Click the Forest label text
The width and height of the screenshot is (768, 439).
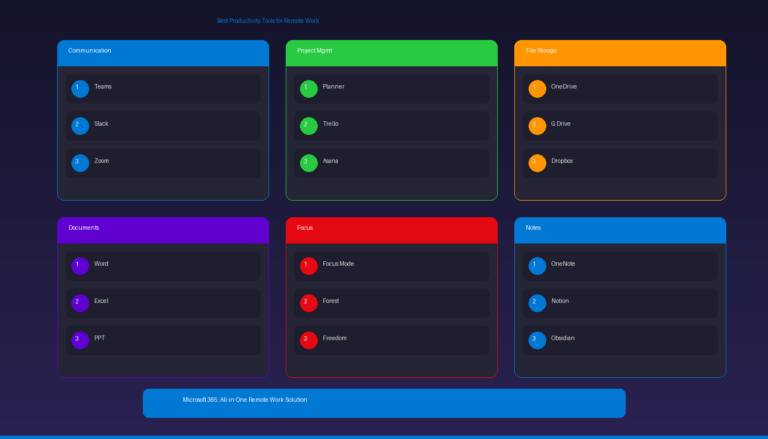331,301
